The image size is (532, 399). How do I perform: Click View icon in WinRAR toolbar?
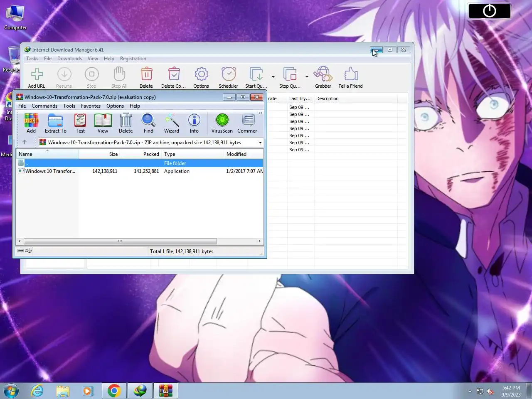103,123
